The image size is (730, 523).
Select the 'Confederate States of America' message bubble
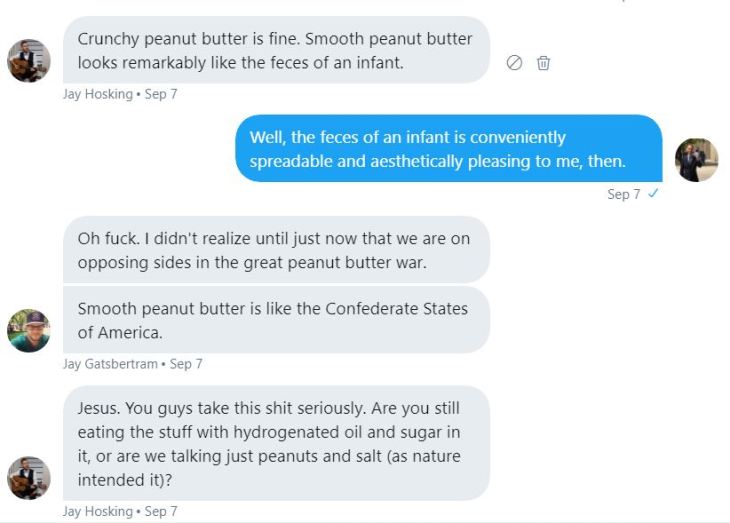pos(275,320)
